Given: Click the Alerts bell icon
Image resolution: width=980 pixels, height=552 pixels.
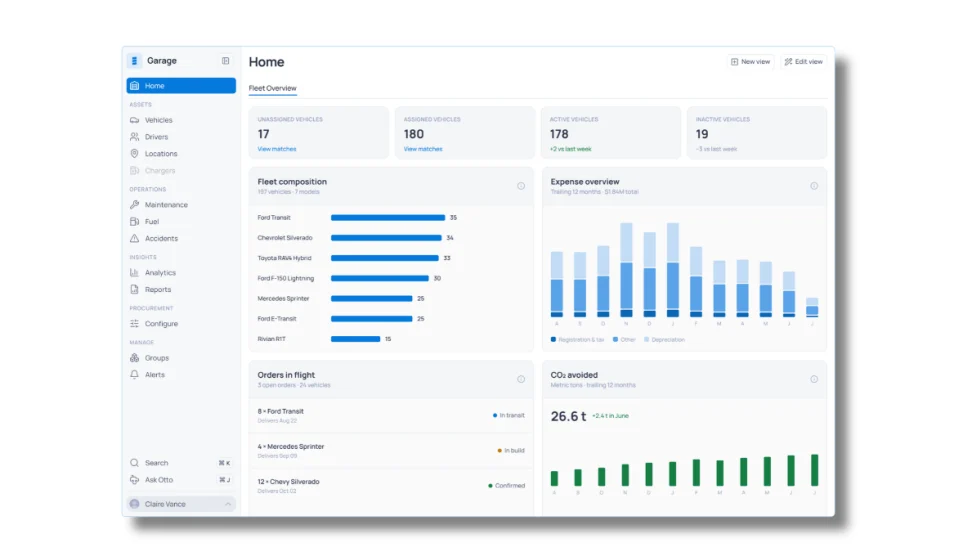Looking at the screenshot, I should click(x=134, y=375).
